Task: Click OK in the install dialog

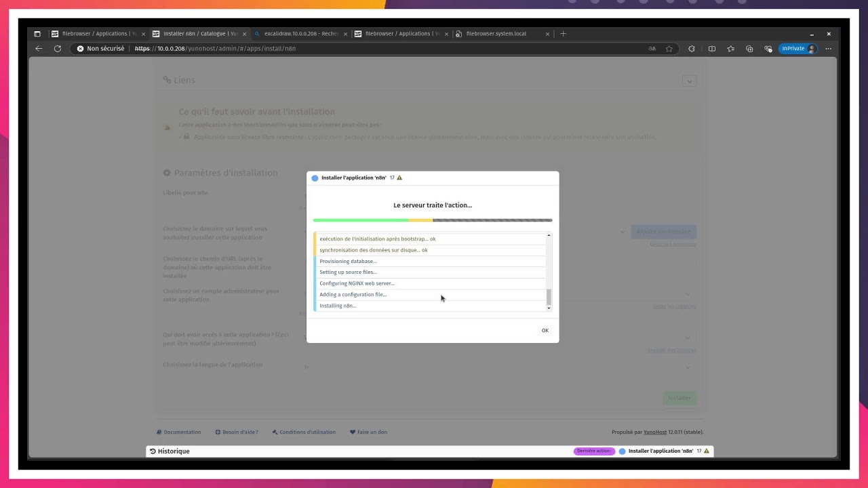Action: point(545,331)
